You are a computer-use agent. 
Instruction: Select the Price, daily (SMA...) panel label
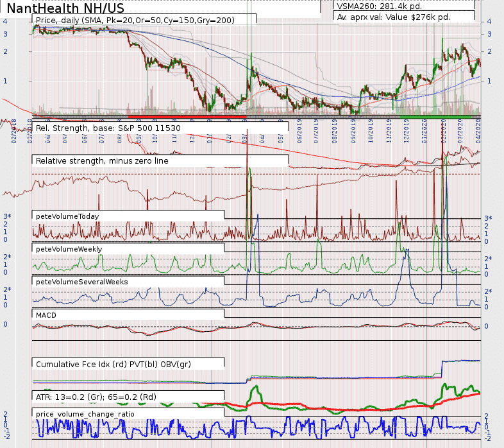(x=135, y=20)
